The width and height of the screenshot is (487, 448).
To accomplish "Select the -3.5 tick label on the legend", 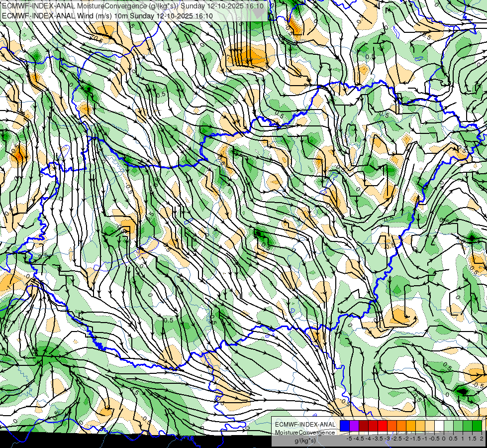I will (x=378, y=439).
